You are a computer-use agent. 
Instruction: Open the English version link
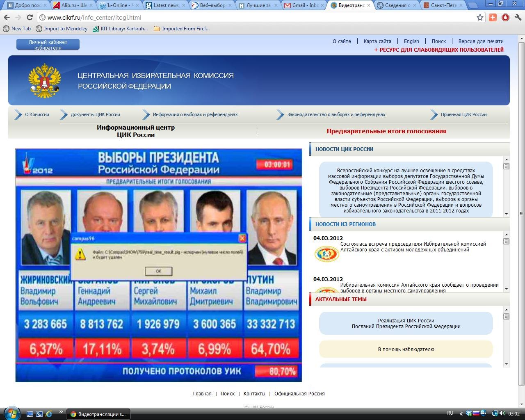(x=411, y=41)
